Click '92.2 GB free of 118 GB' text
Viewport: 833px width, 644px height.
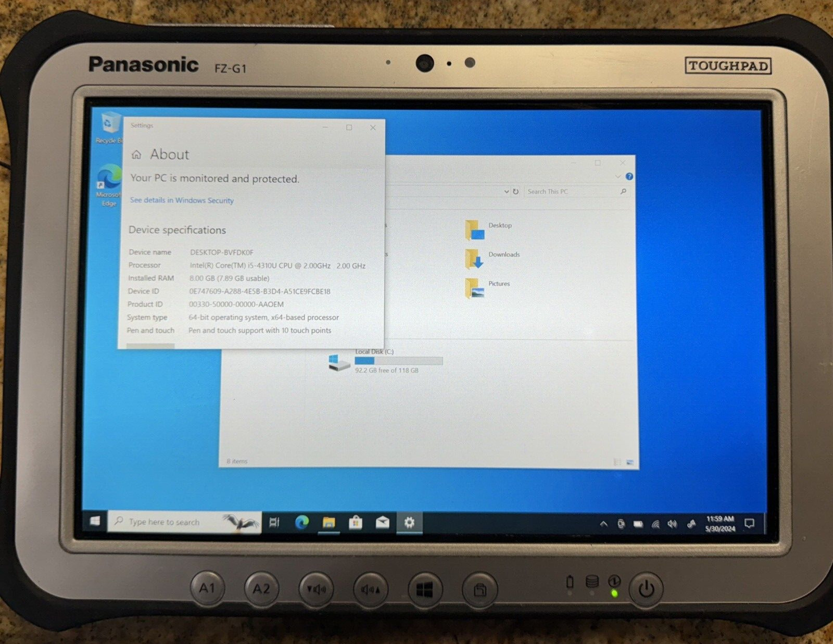point(387,371)
